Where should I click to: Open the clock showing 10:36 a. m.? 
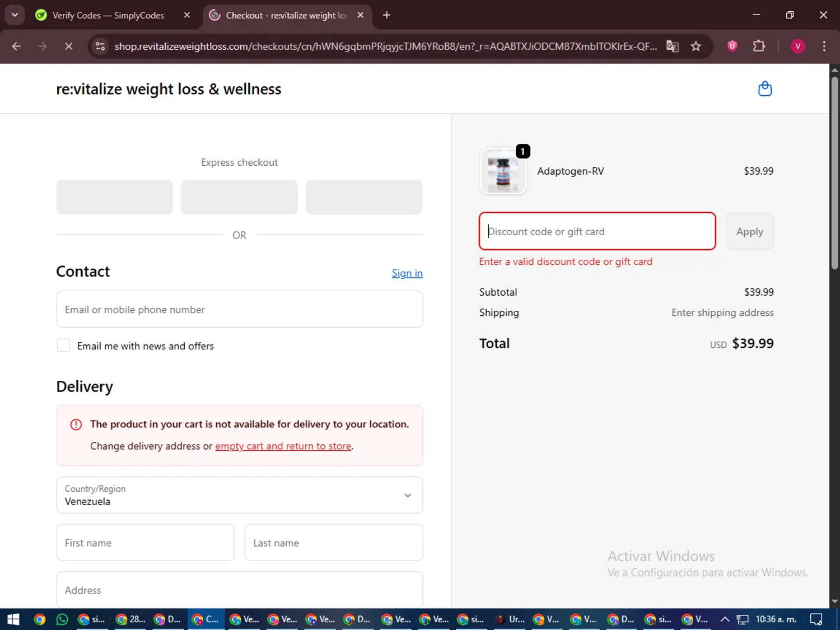click(x=776, y=619)
